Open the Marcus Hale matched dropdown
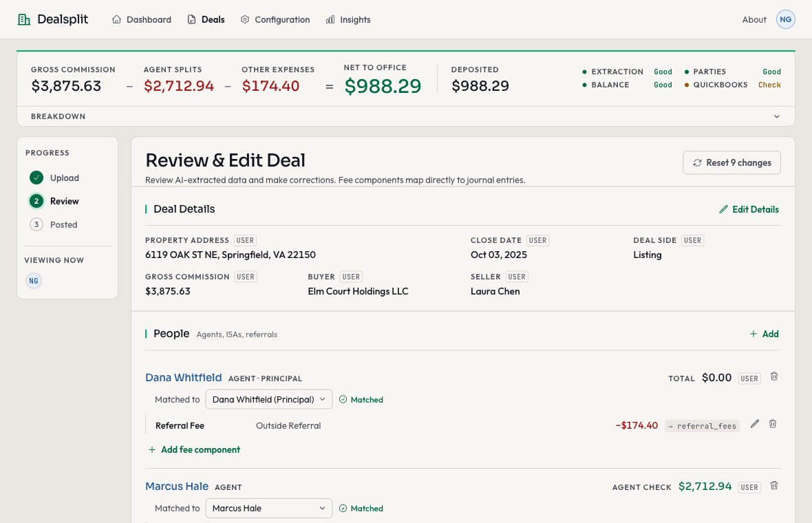Screen dimensions: 812x523 click(x=269, y=508)
